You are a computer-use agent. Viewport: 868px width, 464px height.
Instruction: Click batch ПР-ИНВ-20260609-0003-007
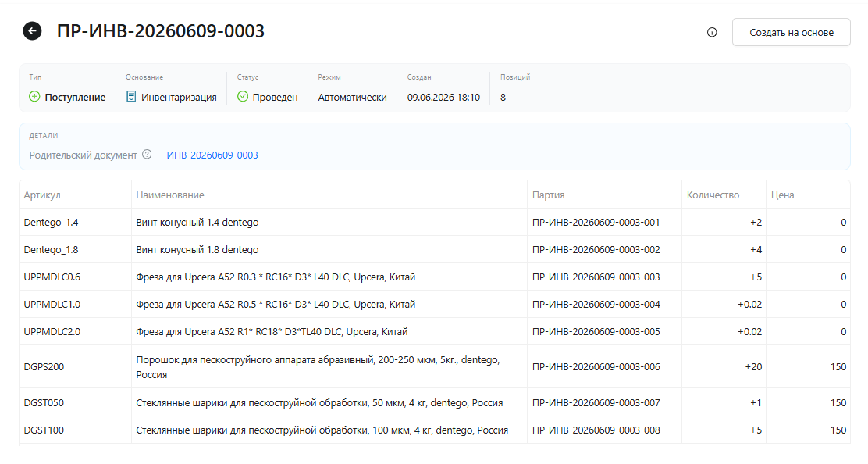click(596, 402)
